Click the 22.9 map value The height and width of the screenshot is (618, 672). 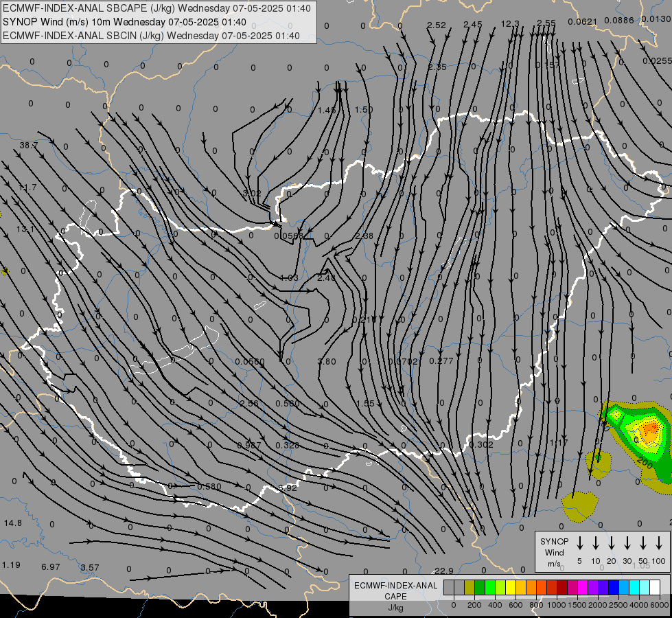[x=444, y=571]
